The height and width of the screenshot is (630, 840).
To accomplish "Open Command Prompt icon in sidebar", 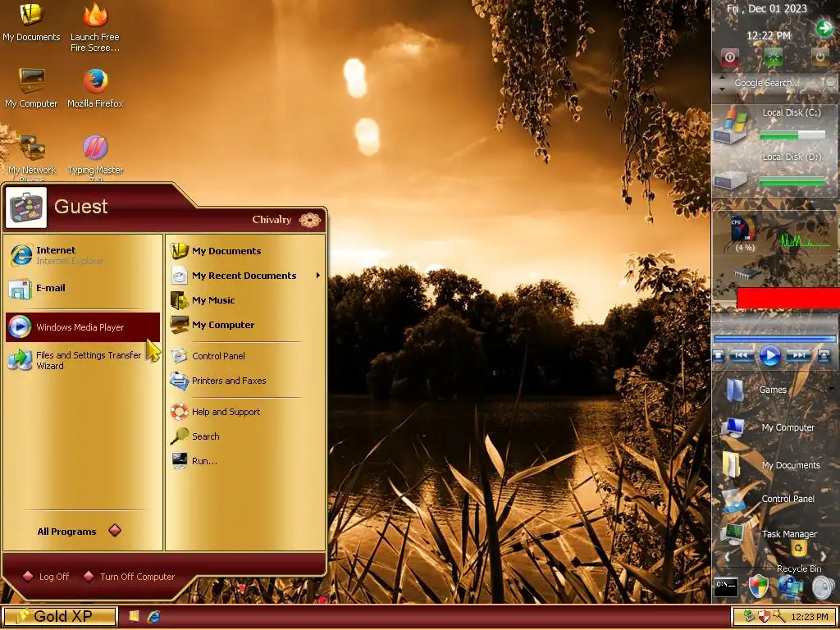I will 727,587.
